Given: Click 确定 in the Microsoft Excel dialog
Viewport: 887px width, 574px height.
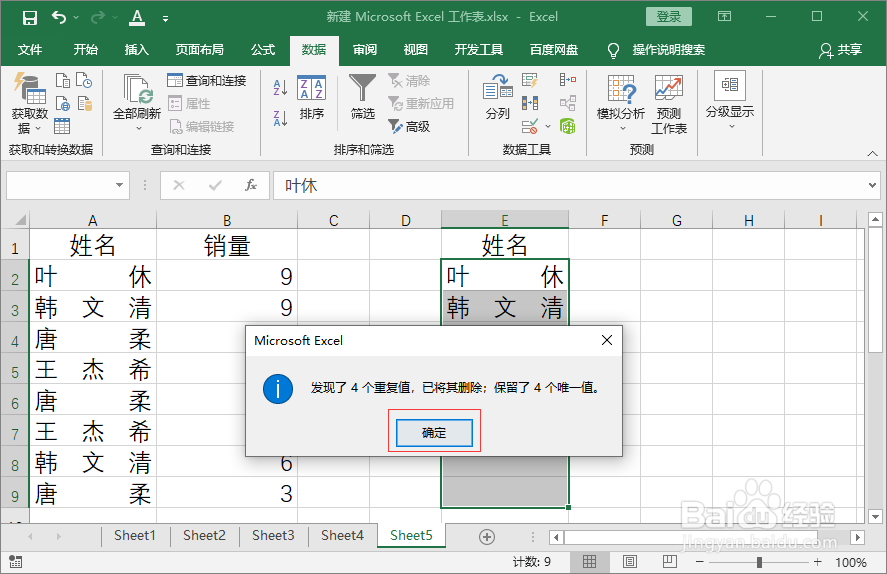Looking at the screenshot, I should click(x=434, y=433).
